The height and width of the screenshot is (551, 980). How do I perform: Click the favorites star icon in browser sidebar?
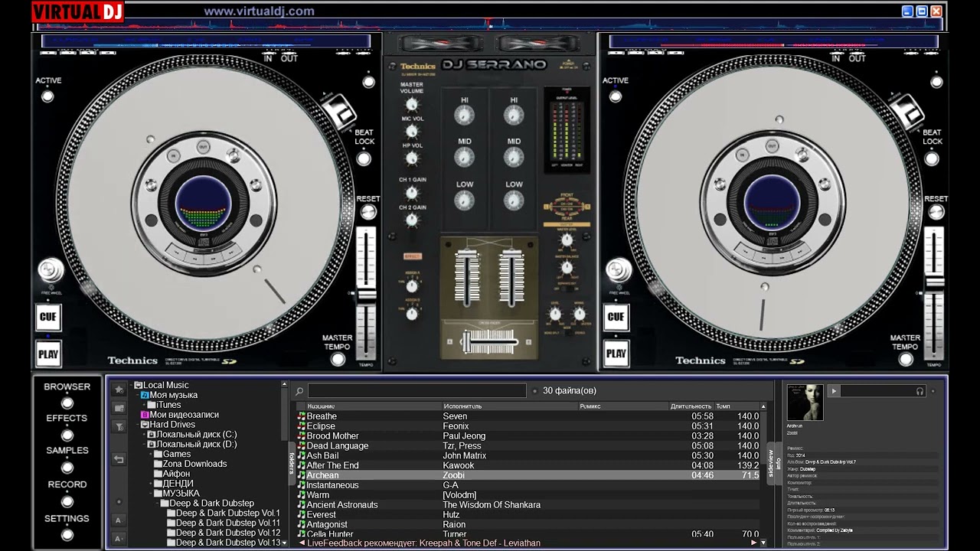point(119,390)
